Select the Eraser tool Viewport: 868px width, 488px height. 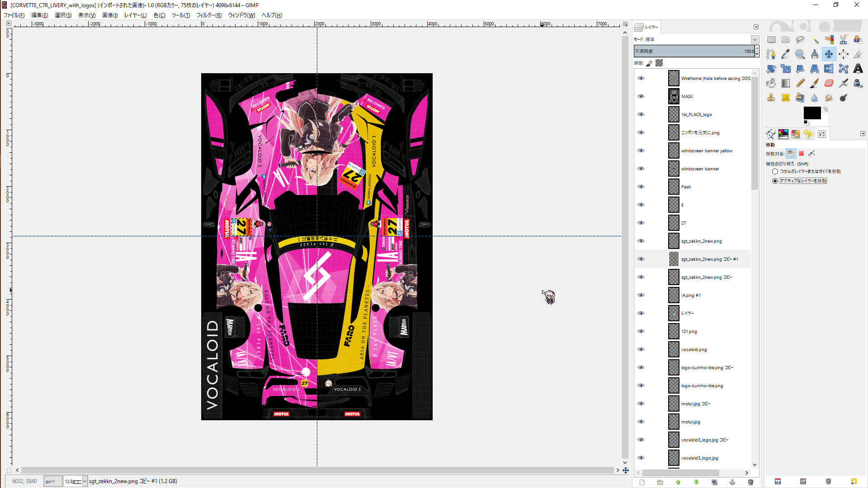coord(829,83)
